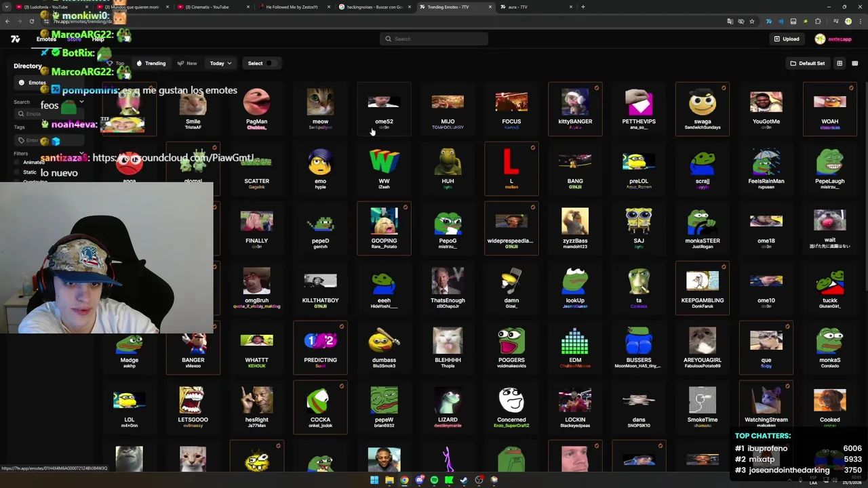The height and width of the screenshot is (488, 868).
Task: Select the MIJO emote
Action: [448, 109]
